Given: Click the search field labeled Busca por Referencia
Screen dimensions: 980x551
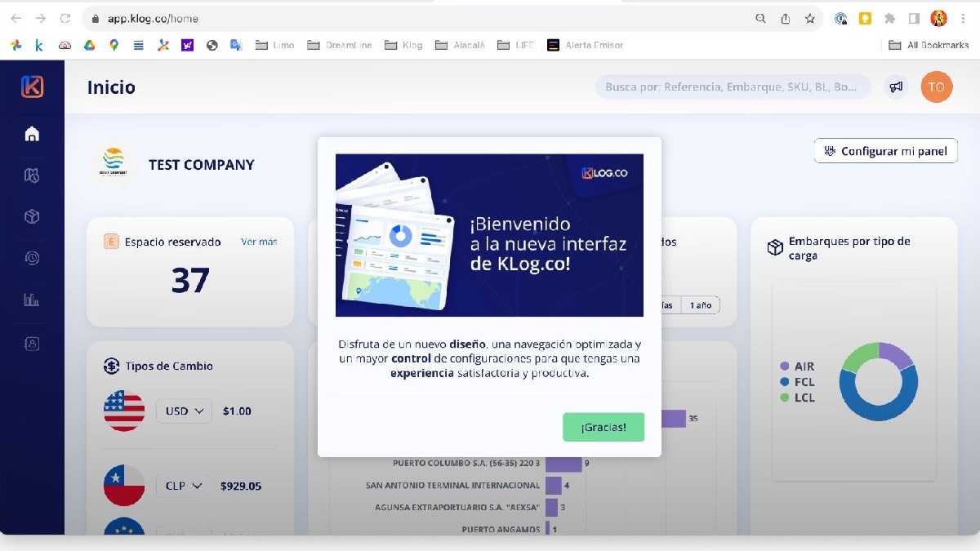Looking at the screenshot, I should point(733,87).
